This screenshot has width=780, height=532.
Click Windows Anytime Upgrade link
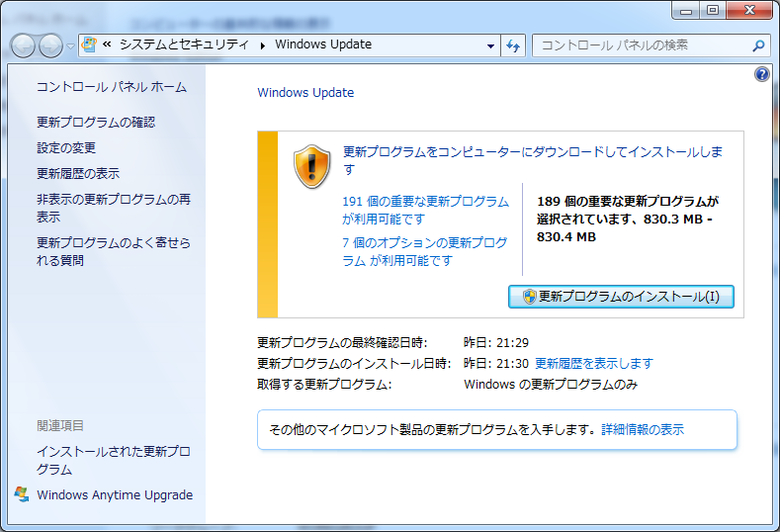[115, 495]
